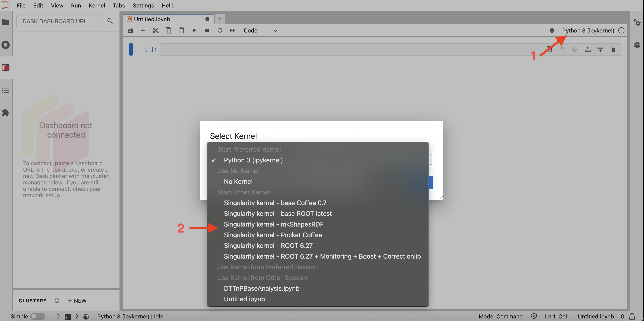Save the notebook with the disk icon

(130, 31)
